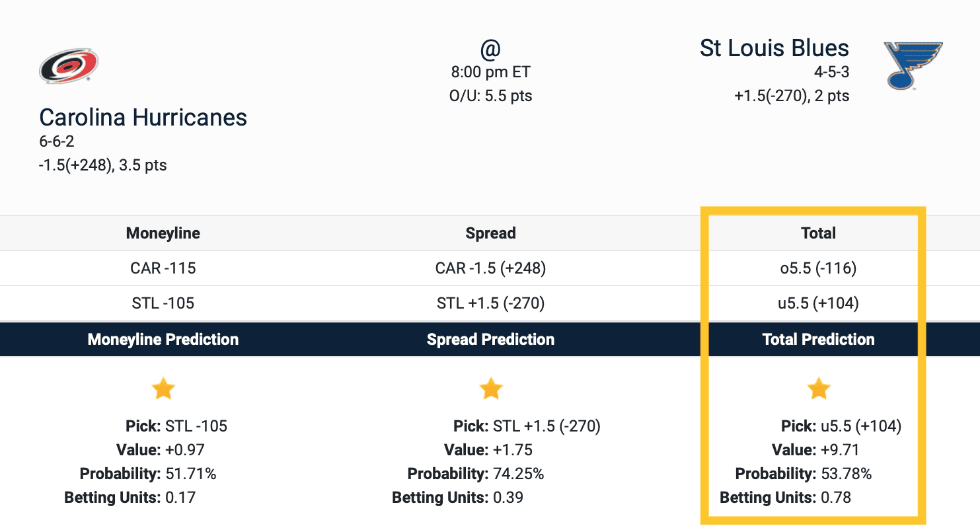Click the Moneyline Prediction header
The height and width of the screenshot is (526, 980).
[x=163, y=340]
